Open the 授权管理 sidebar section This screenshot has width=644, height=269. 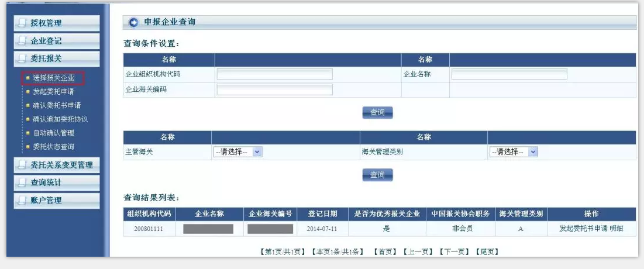point(57,23)
